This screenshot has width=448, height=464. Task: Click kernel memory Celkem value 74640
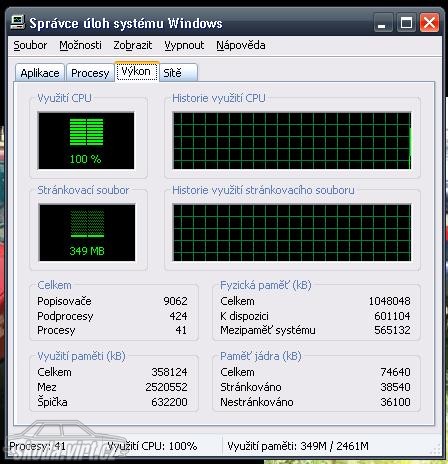395,372
